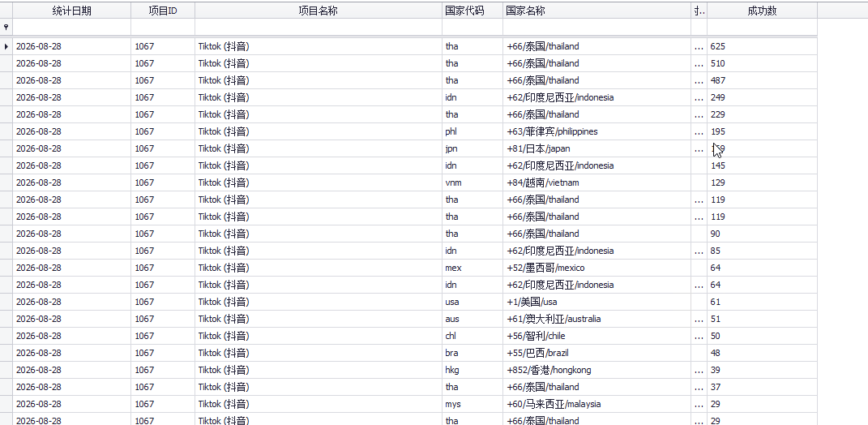Sort by the 统计日期 column header
The image size is (868, 425).
point(71,11)
